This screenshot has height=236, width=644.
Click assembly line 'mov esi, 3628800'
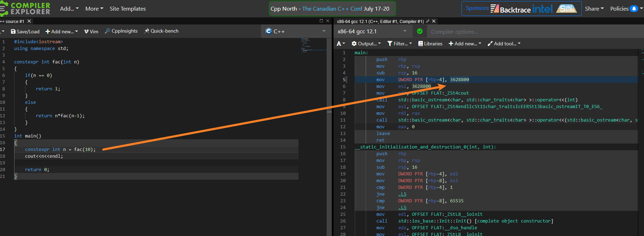click(404, 86)
